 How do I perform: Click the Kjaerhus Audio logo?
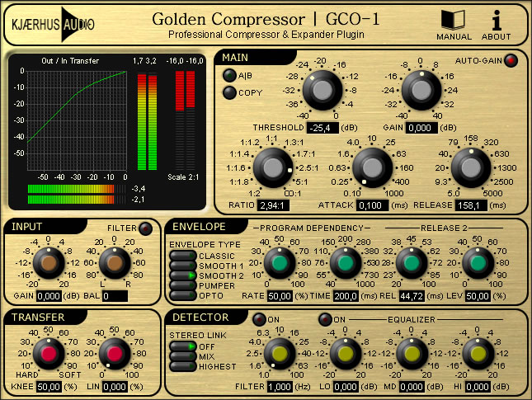tap(53, 25)
